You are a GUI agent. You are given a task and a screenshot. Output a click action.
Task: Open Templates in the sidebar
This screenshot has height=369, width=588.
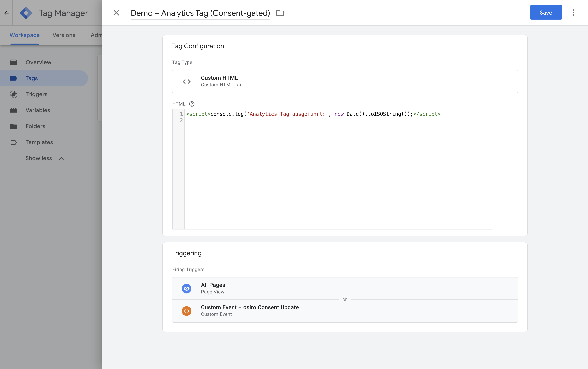pos(44,142)
